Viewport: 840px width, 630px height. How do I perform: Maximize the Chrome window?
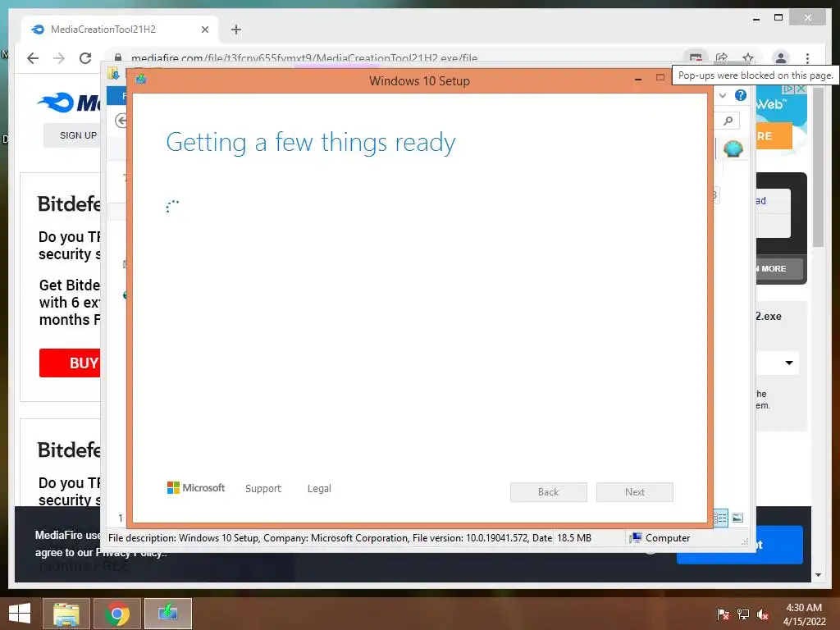tap(778, 18)
